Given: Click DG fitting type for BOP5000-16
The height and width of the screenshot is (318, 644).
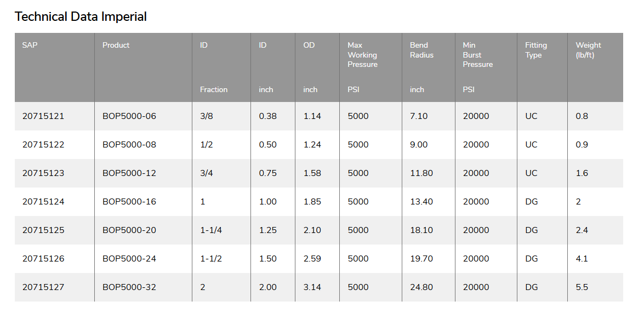Looking at the screenshot, I should pos(532,202).
